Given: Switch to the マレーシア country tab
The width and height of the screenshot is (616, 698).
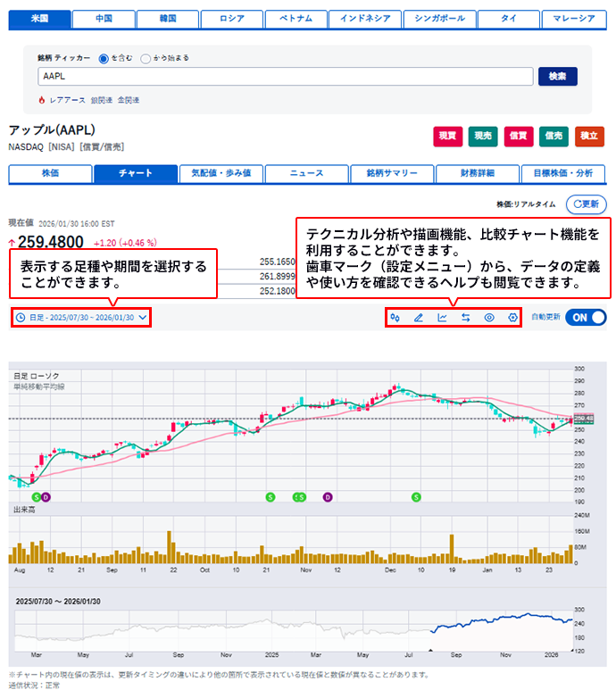Looking at the screenshot, I should pos(574,19).
